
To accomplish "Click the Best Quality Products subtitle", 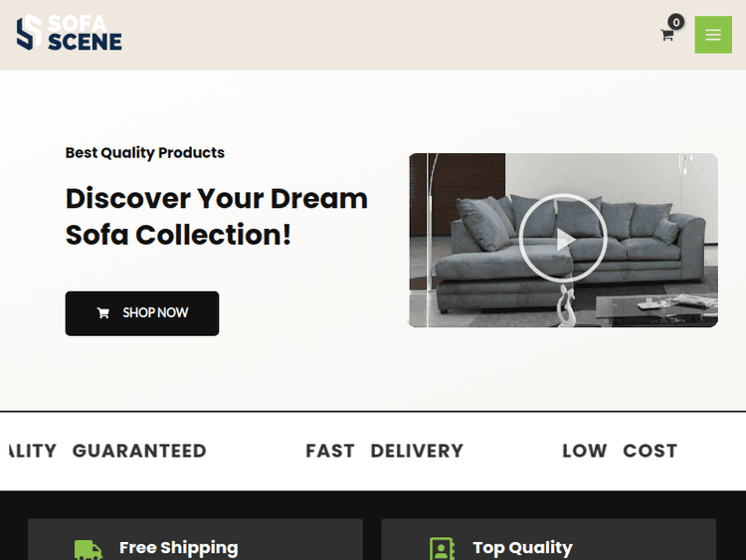I will 144,153.
